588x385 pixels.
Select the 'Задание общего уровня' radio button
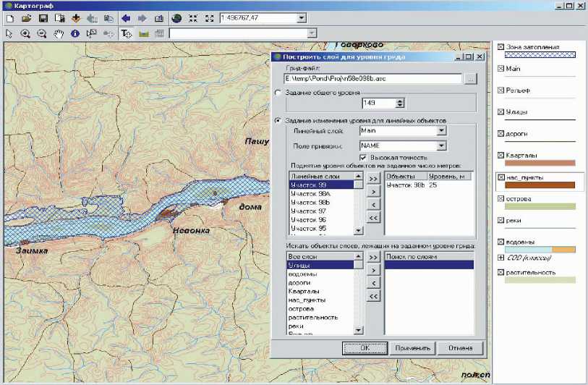(278, 93)
